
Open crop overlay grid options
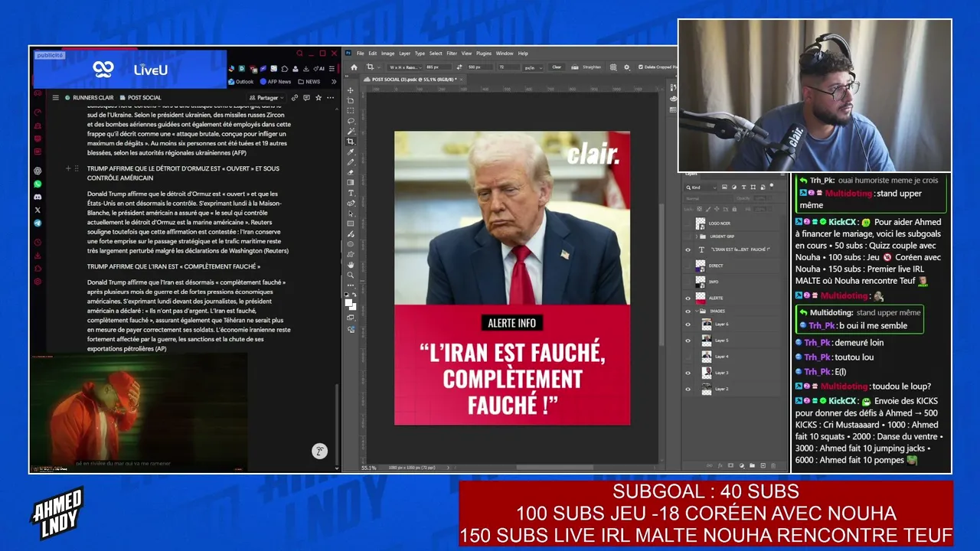[x=615, y=67]
